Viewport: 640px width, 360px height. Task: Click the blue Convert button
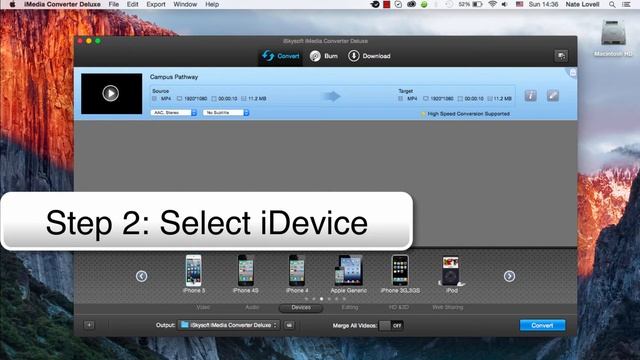pos(542,325)
